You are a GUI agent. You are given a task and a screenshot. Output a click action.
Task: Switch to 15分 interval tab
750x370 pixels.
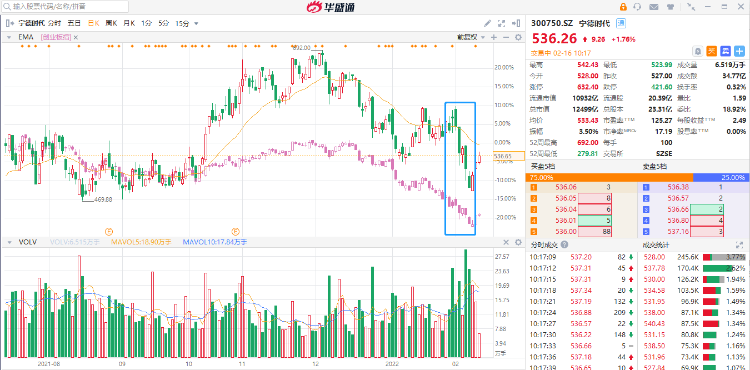[x=182, y=23]
